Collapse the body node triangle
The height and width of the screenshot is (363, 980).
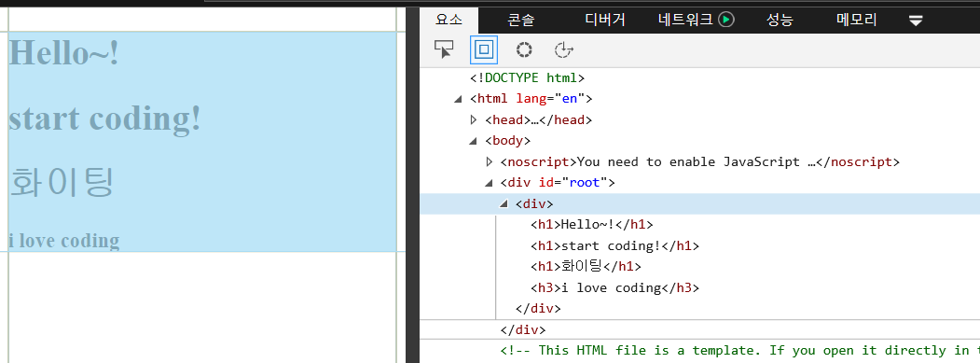474,141
